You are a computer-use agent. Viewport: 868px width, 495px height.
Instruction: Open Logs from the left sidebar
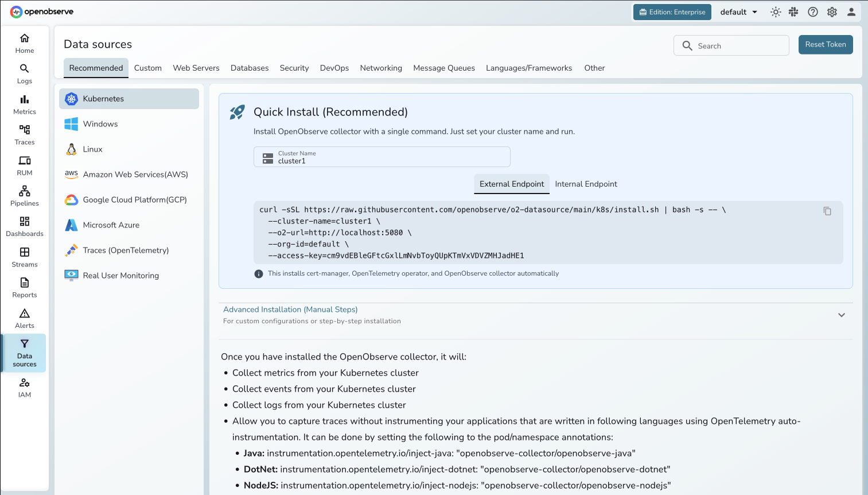click(24, 74)
